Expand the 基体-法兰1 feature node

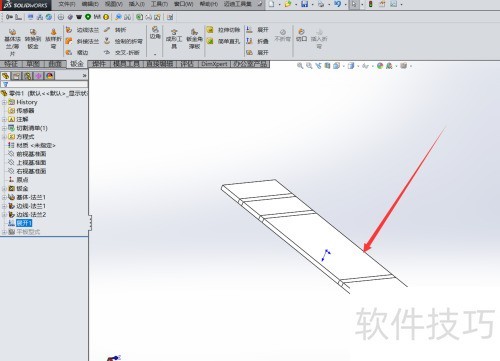click(x=4, y=197)
